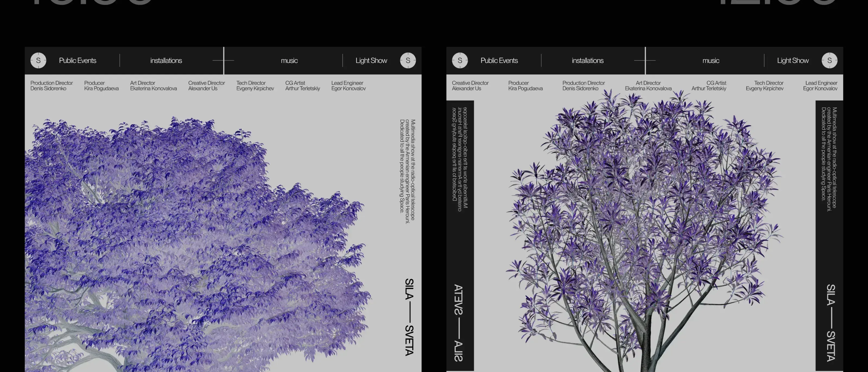Click Creative Director Alexander Us in right poster
868x372 pixels.
(470, 85)
